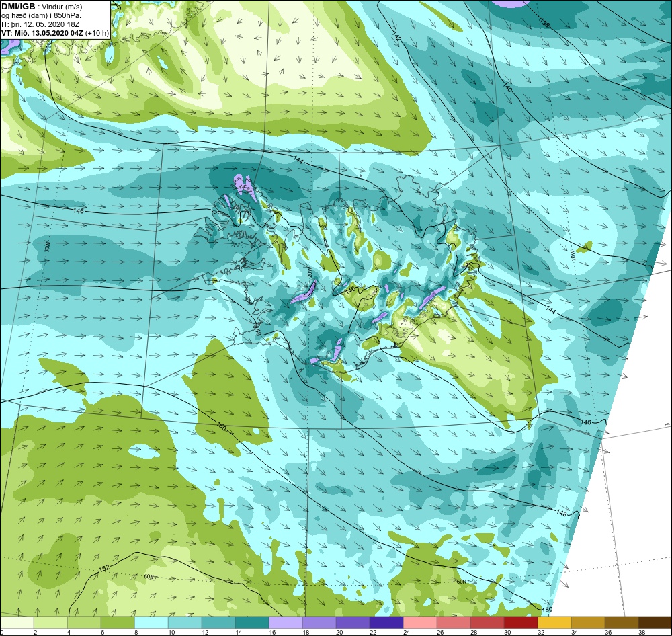The image size is (672, 636).
Task: Pick the medium green 4–6 m/s legend swatch
Action: coord(84,623)
